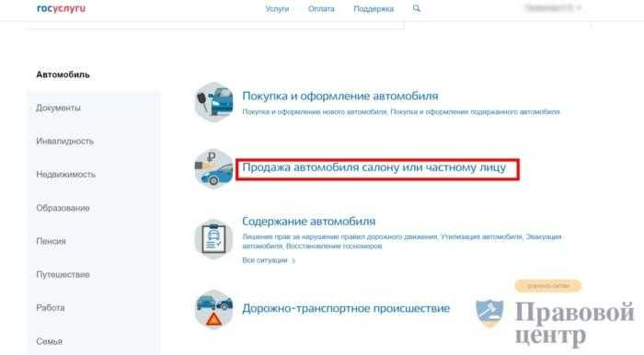Screen dimensions: 644x355
Task: Select the Пенсия sidebar category
Action: [x=51, y=241]
